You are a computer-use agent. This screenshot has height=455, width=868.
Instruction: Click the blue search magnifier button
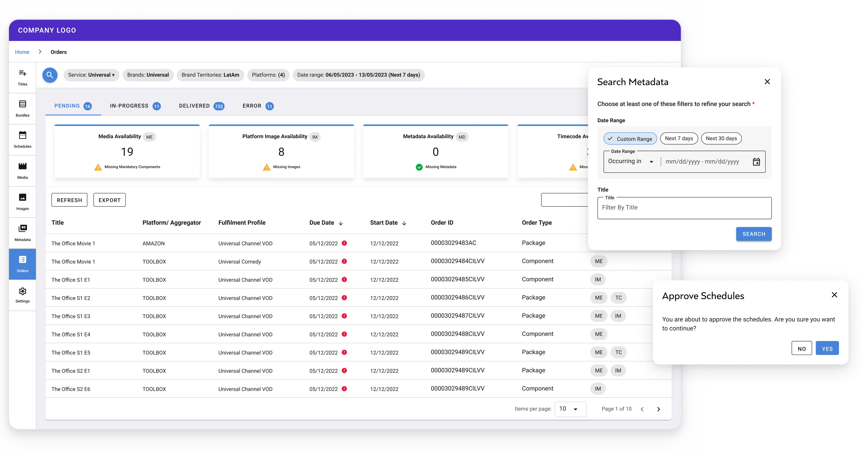(x=50, y=75)
